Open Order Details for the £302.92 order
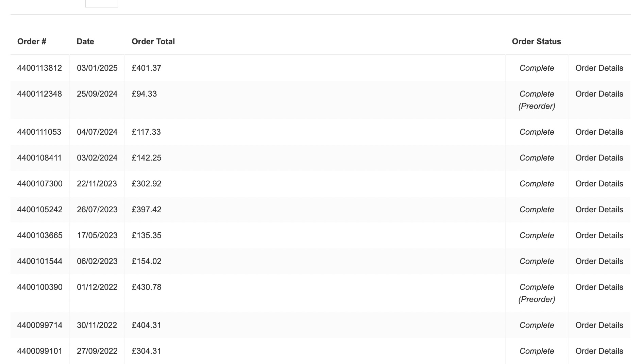644x364 pixels. (599, 184)
